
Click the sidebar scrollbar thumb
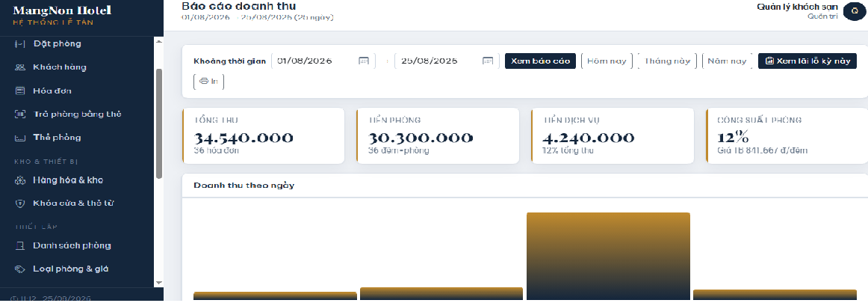pyautogui.click(x=159, y=123)
